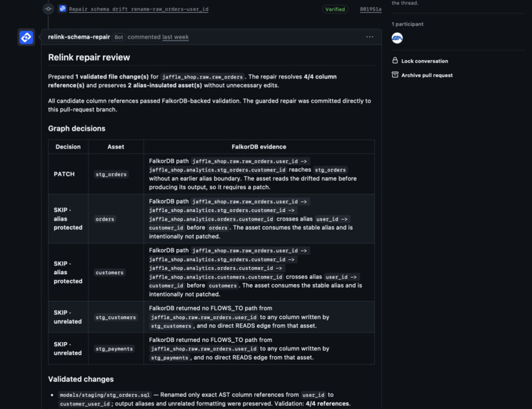Screen dimensions: 532x409
Task: Click SKIP alias protected cell for customers row
Action: coord(68,273)
